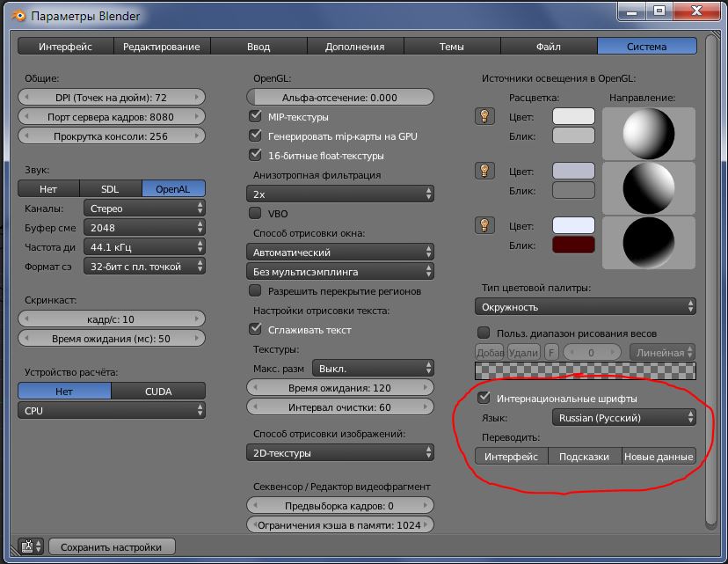Select SDL sound option
The height and width of the screenshot is (564, 728).
point(111,189)
